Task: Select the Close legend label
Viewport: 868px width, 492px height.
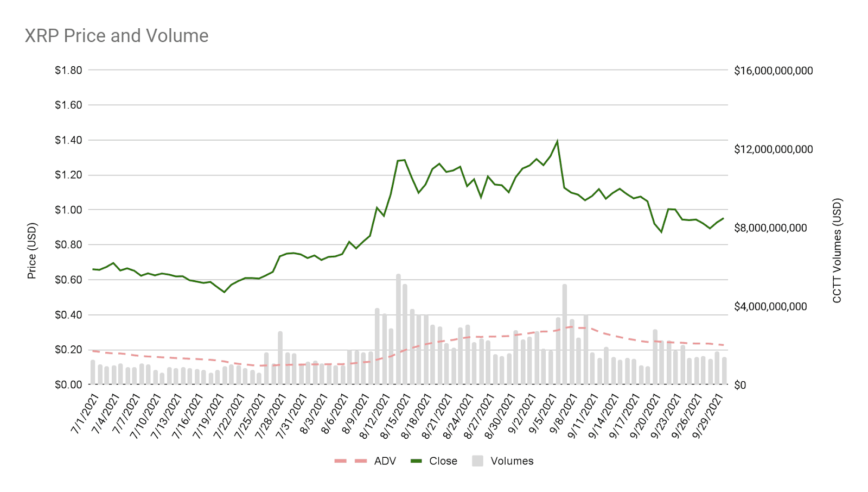Action: 443,461
